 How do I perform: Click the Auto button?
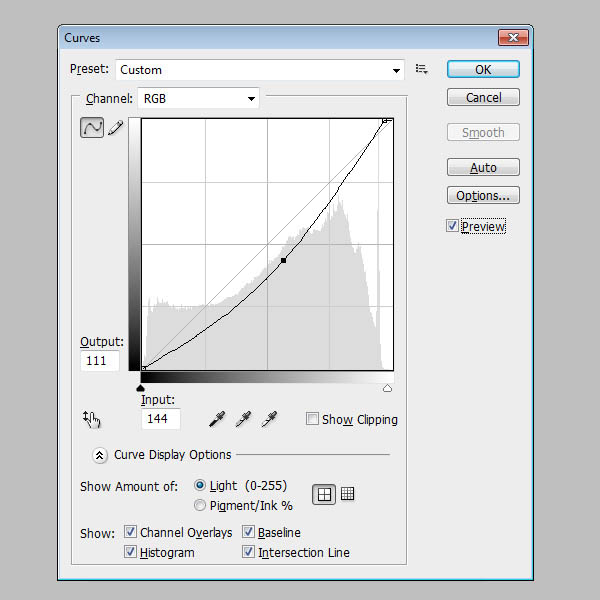pyautogui.click(x=483, y=167)
